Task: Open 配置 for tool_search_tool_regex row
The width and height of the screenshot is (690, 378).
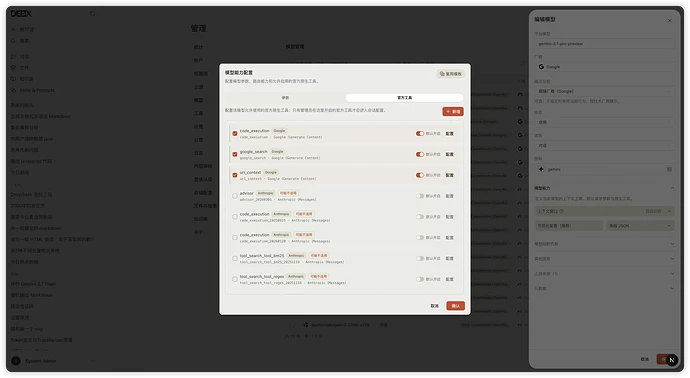Action: [x=449, y=279]
